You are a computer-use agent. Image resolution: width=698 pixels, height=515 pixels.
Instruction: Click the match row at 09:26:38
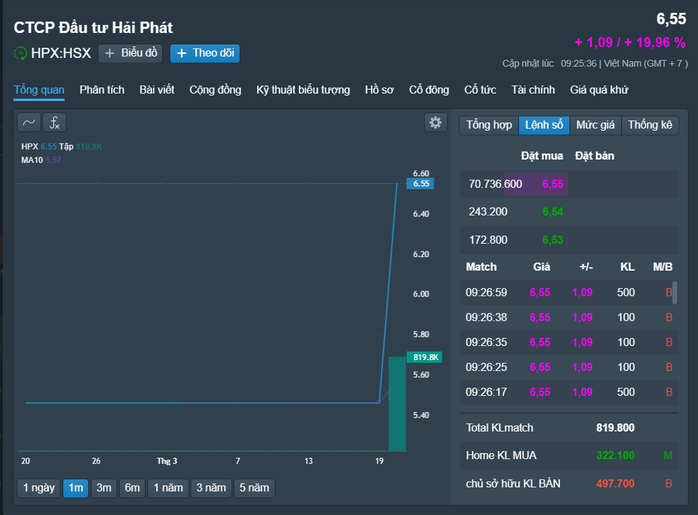(568, 317)
